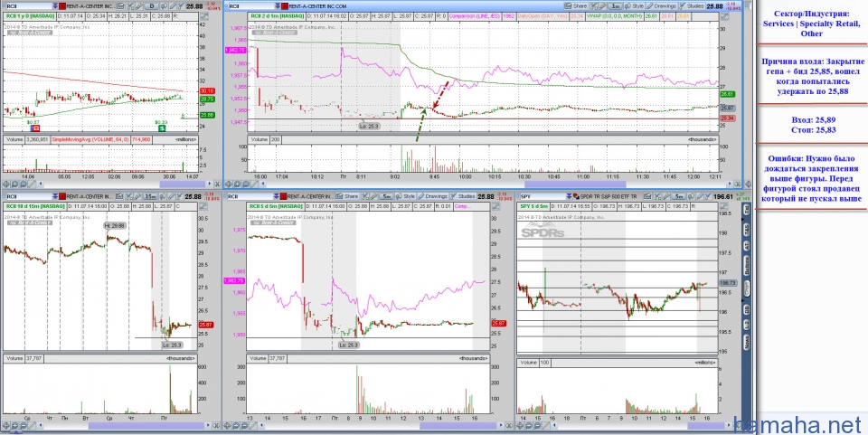Open Studies menu on the 5m RCII chart
Image resolution: width=868 pixels, height=435 pixels.
(463, 196)
